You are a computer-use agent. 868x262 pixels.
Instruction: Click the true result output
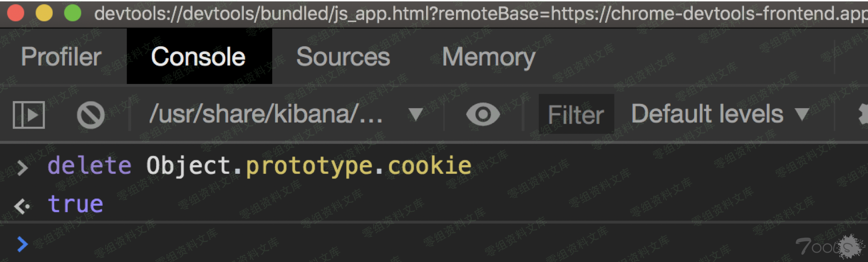click(76, 204)
